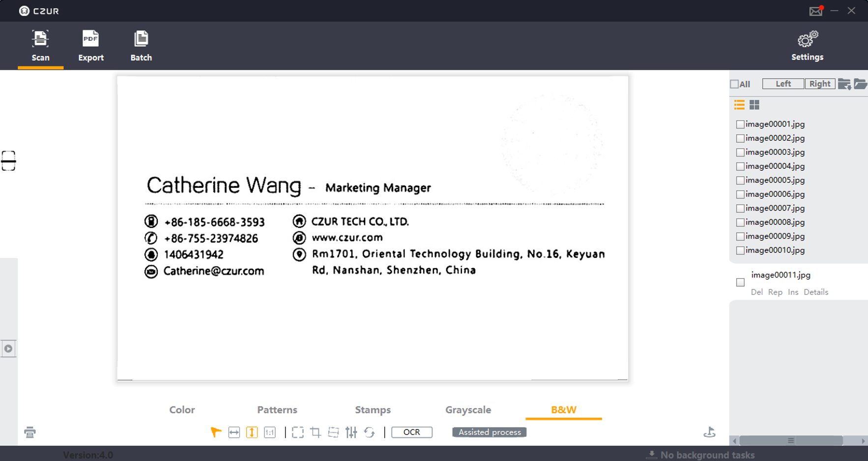Click Rep link for image00011.jpg

[775, 292]
